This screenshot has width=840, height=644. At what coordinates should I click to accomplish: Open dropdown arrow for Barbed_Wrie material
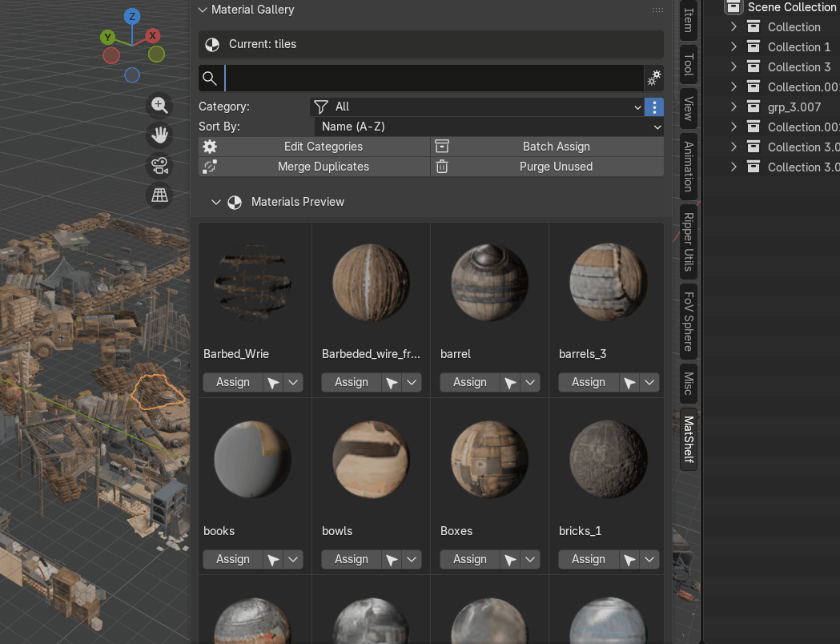pos(293,383)
